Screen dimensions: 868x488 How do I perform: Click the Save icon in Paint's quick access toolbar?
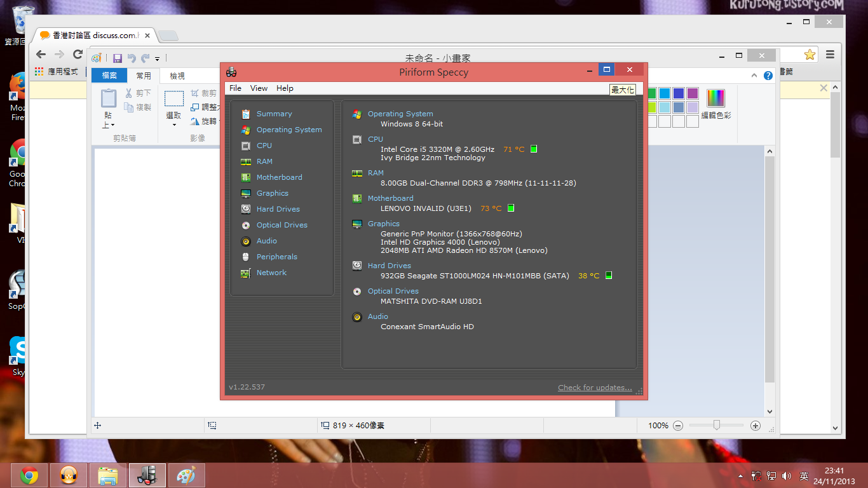[118, 58]
